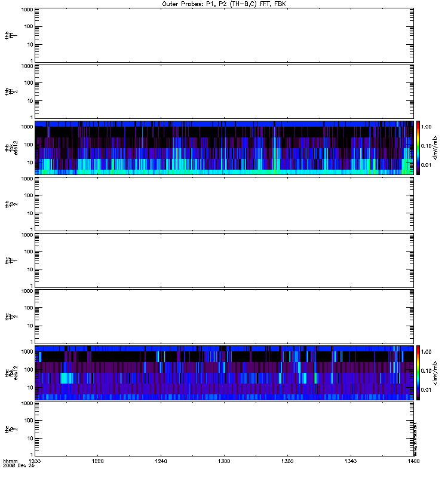Click the '100' tick label of thc fff 2 panel
The height and width of the screenshot is (478, 448).
click(x=29, y=308)
